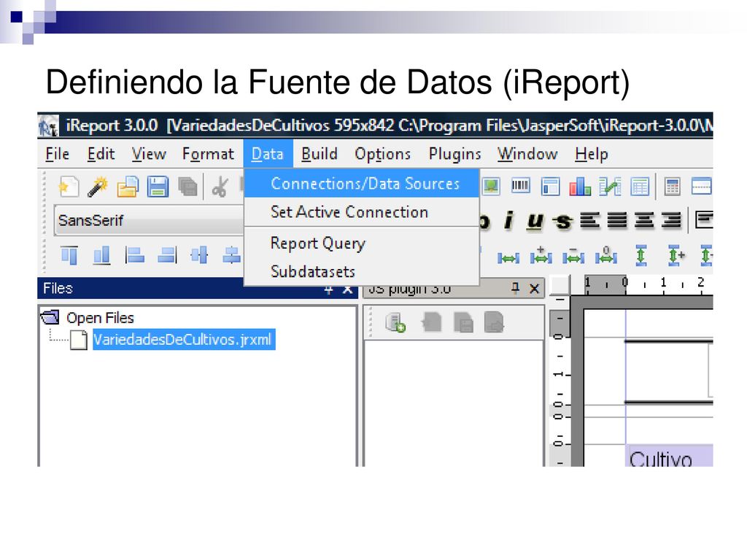Viewport: 747px width, 560px height.
Task: Click the horizontal ruler above the report
Action: (649, 284)
